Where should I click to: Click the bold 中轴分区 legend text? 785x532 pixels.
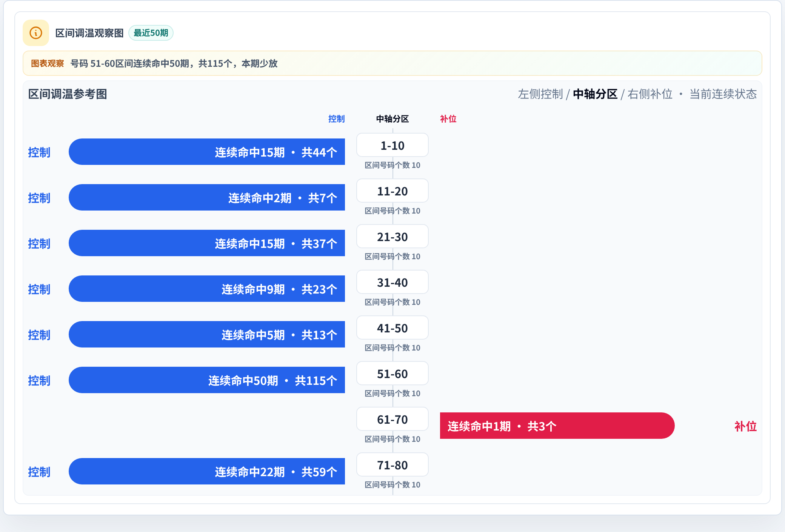[595, 94]
